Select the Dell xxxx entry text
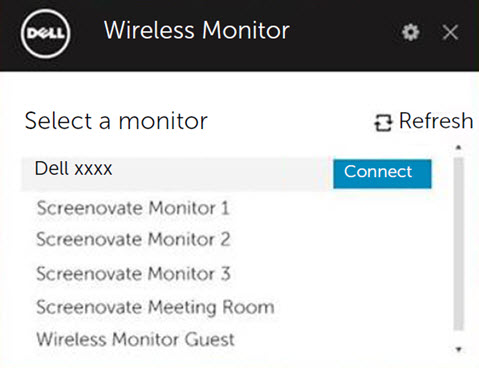This screenshot has width=479, height=368. point(73,169)
